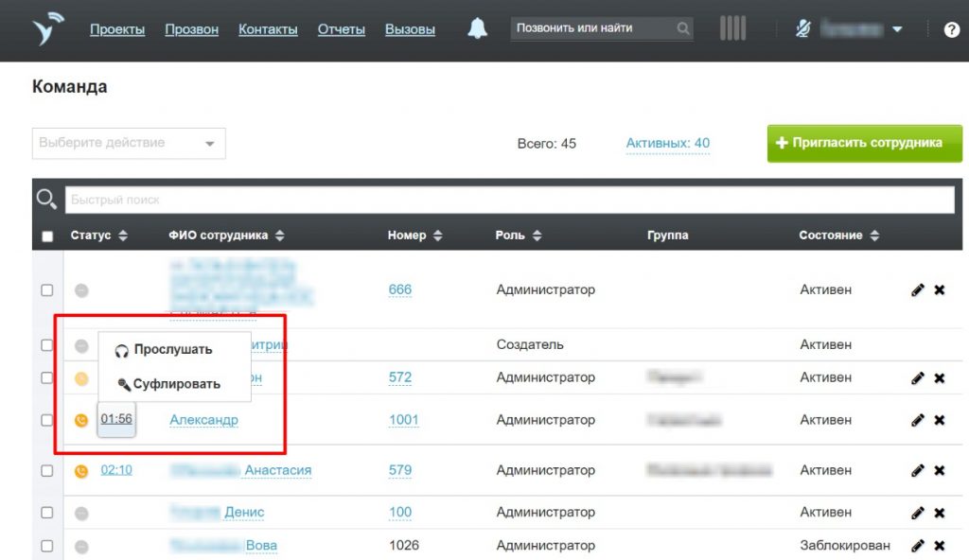The image size is (969, 560).
Task: Click the muted microphone icon
Action: coord(803,29)
